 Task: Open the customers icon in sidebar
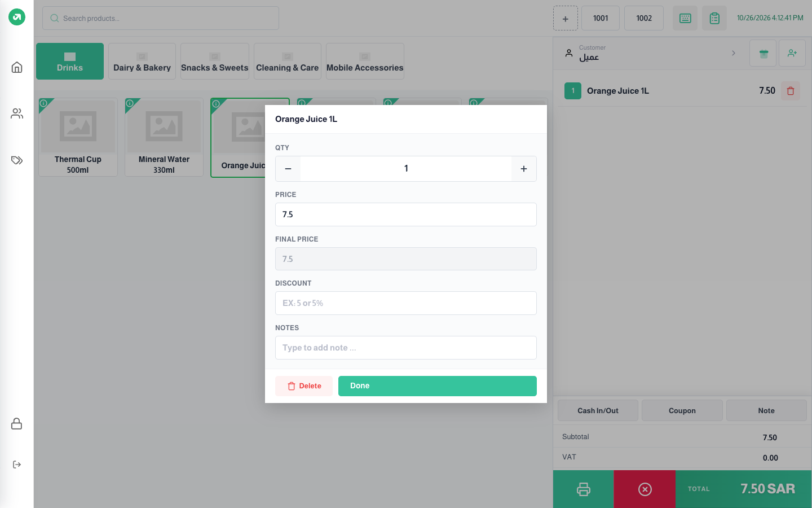(17, 113)
